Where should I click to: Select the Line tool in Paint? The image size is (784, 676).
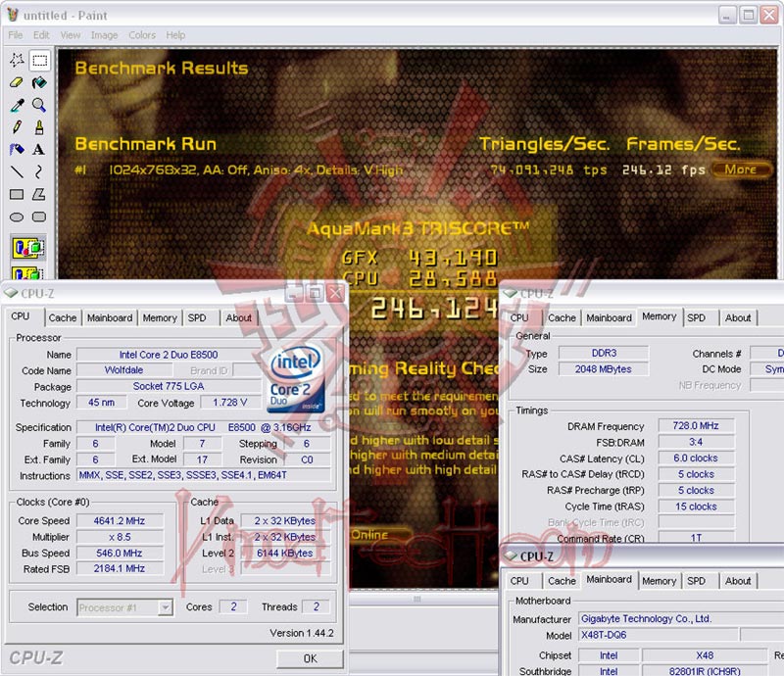[x=17, y=171]
